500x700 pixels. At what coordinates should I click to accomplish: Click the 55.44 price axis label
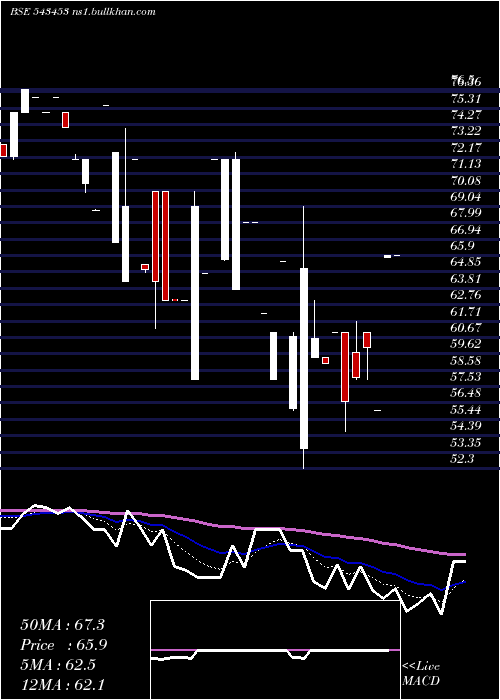[x=466, y=409]
